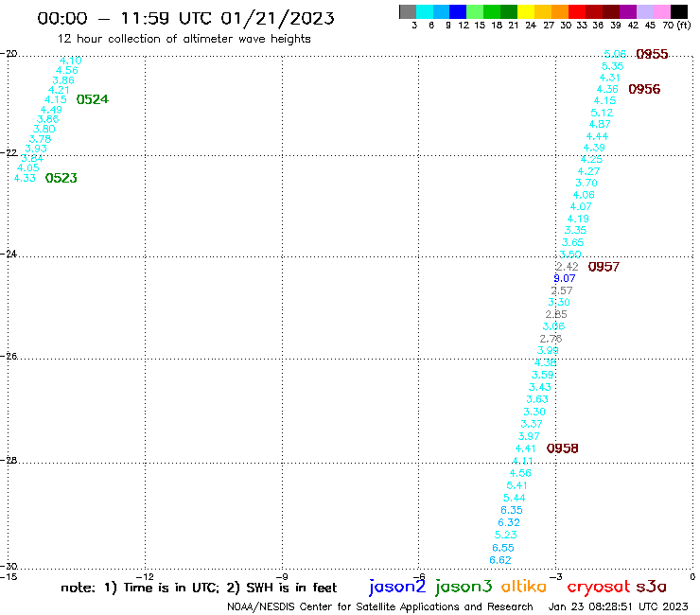Screen dimensions: 700x615
Task: Click the jason3 satellite label
Action: click(464, 587)
